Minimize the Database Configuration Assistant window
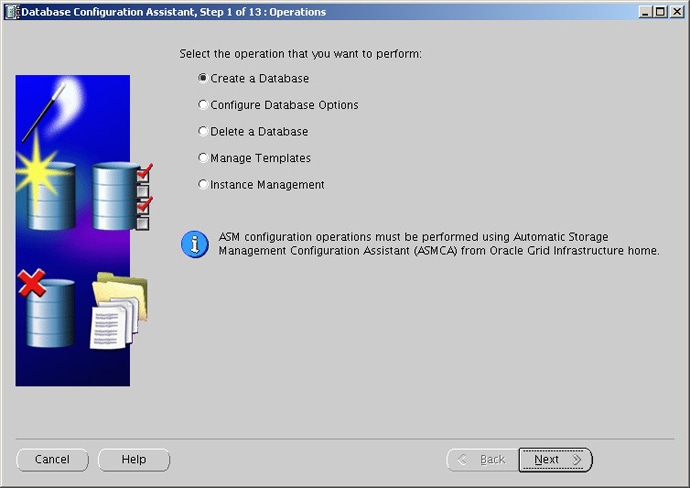Screen dimensions: 690x488 pos(645,11)
